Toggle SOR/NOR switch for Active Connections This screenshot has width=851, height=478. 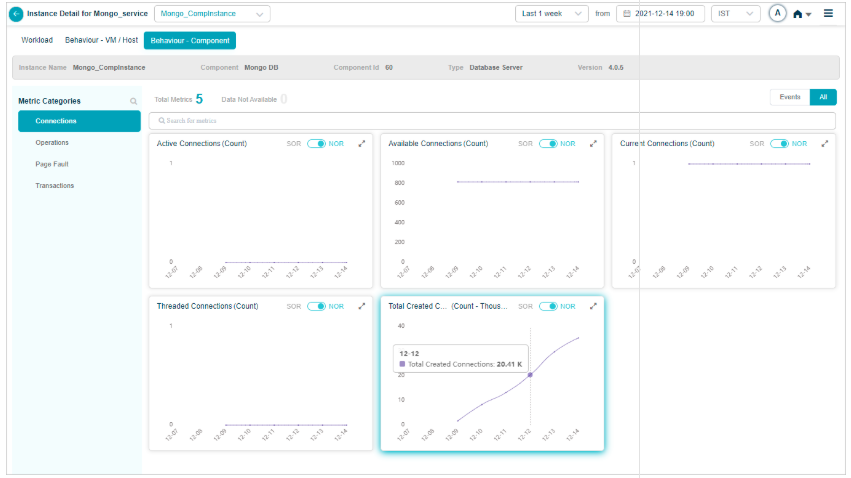coord(316,144)
